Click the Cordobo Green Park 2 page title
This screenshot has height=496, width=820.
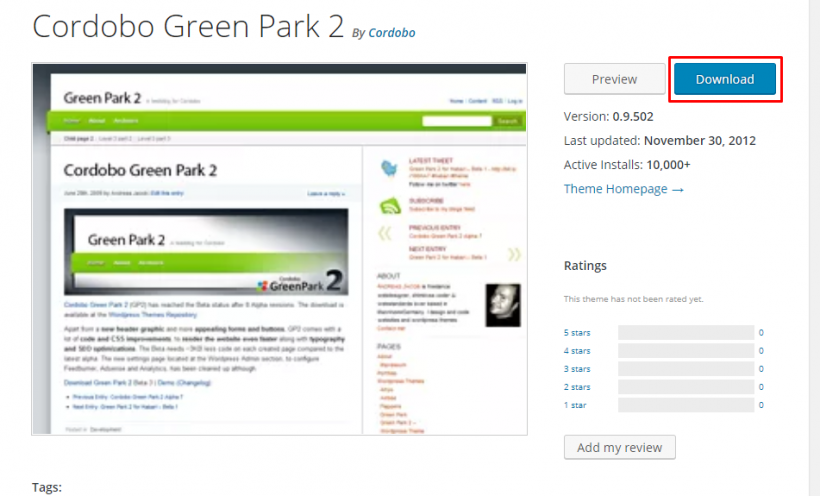pos(188,26)
